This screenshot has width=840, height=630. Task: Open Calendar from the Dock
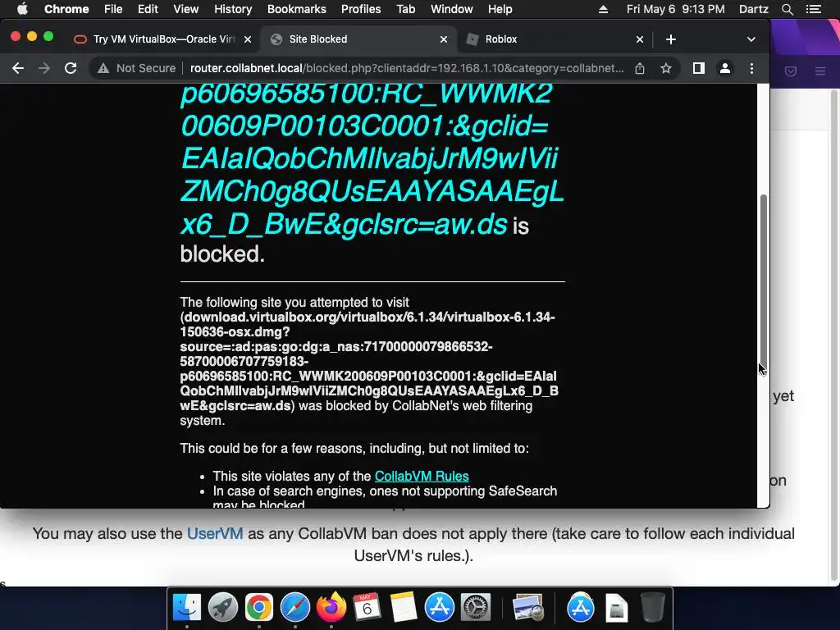[x=367, y=608]
